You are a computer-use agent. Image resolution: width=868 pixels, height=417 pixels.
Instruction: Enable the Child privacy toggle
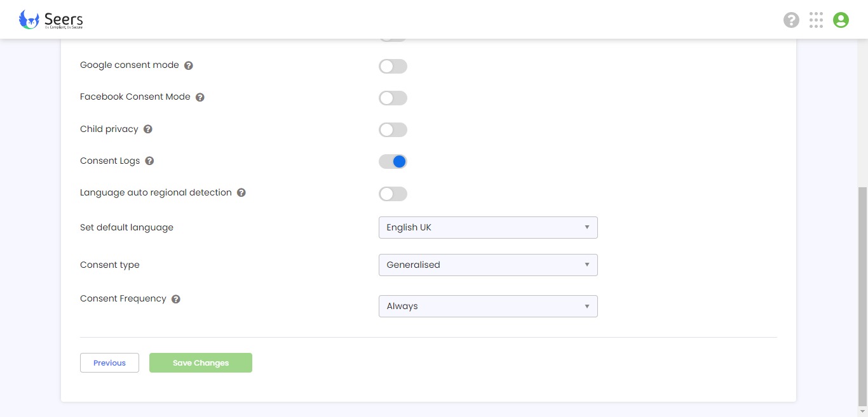[393, 130]
